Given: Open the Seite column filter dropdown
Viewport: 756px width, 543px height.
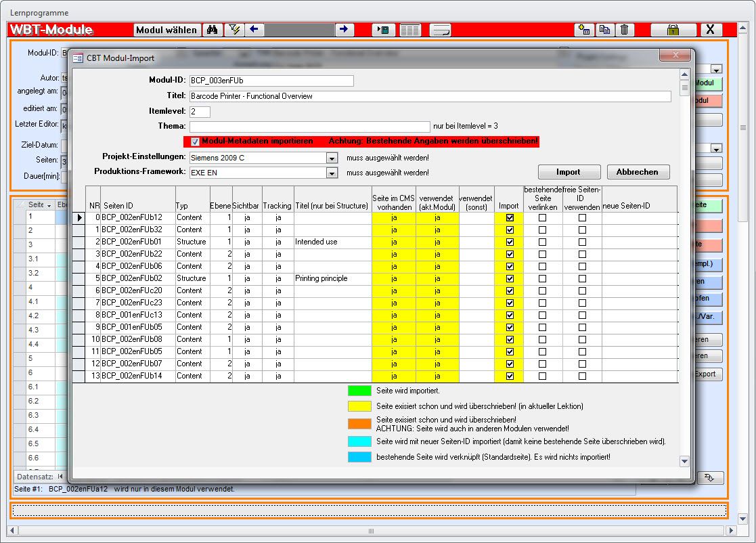Looking at the screenshot, I should tap(49, 205).
